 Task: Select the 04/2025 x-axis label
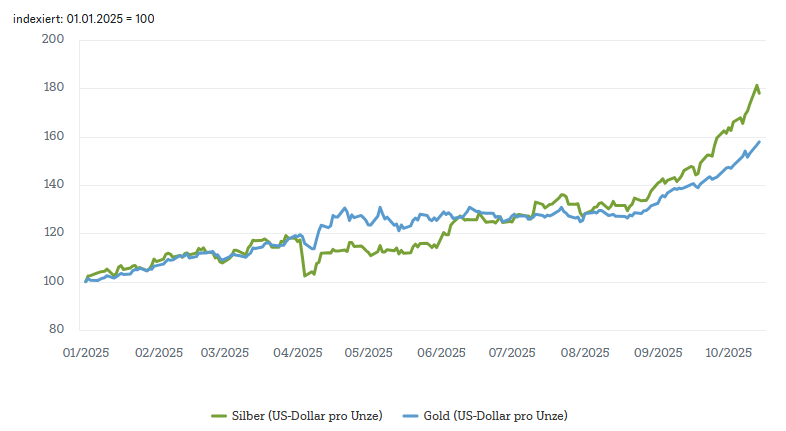pos(299,352)
